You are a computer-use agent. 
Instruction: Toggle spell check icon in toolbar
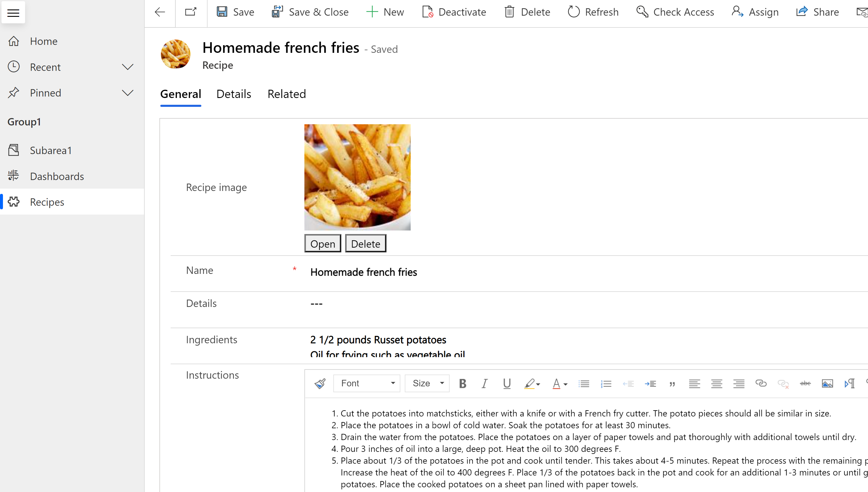804,383
